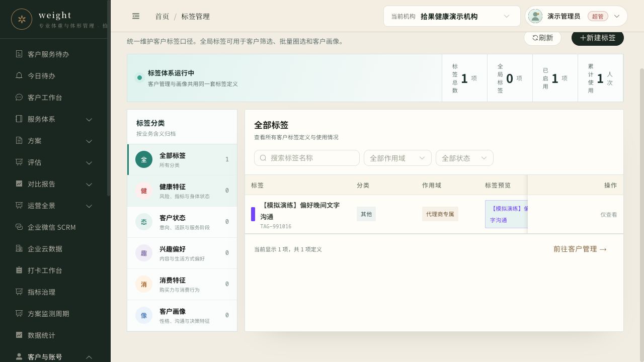The image size is (644, 362).
Task: Click the tag preview chip for 【模拟演练】
Action: tap(506, 214)
